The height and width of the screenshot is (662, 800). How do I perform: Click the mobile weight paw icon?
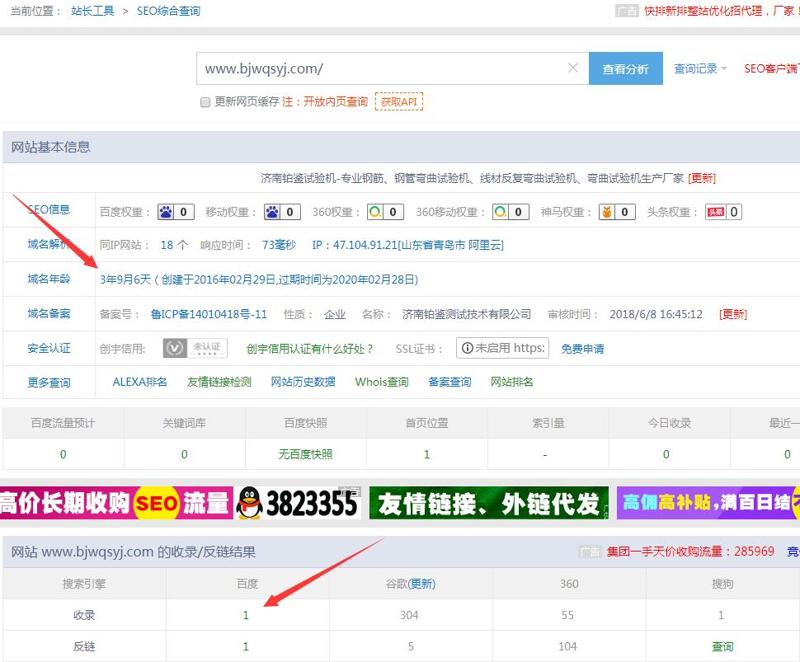(x=272, y=212)
